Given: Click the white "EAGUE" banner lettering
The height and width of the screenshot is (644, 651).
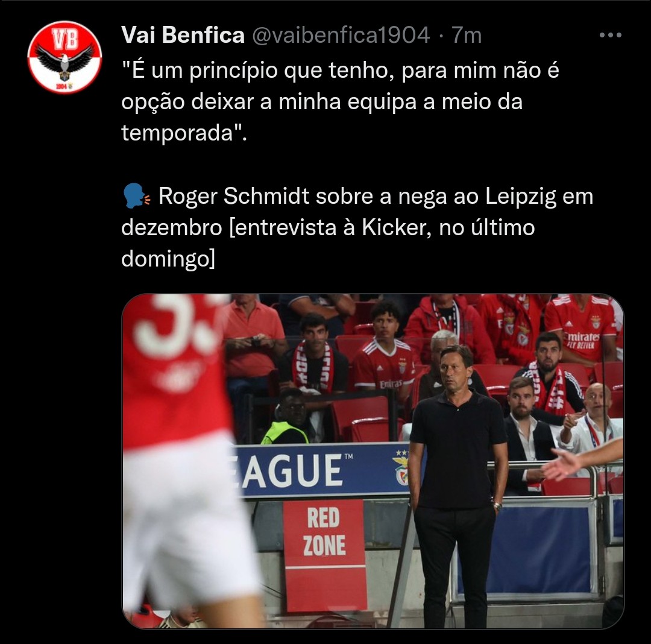Looking at the screenshot, I should click(292, 470).
